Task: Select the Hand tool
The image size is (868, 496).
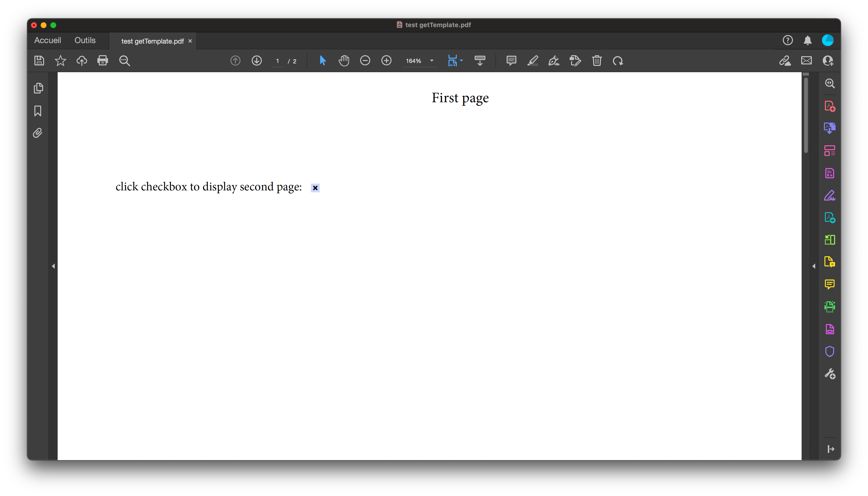Action: click(x=344, y=61)
